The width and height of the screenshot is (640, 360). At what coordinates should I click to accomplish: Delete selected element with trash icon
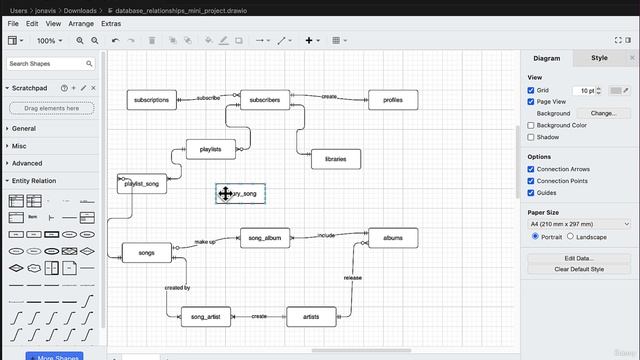tap(152, 40)
